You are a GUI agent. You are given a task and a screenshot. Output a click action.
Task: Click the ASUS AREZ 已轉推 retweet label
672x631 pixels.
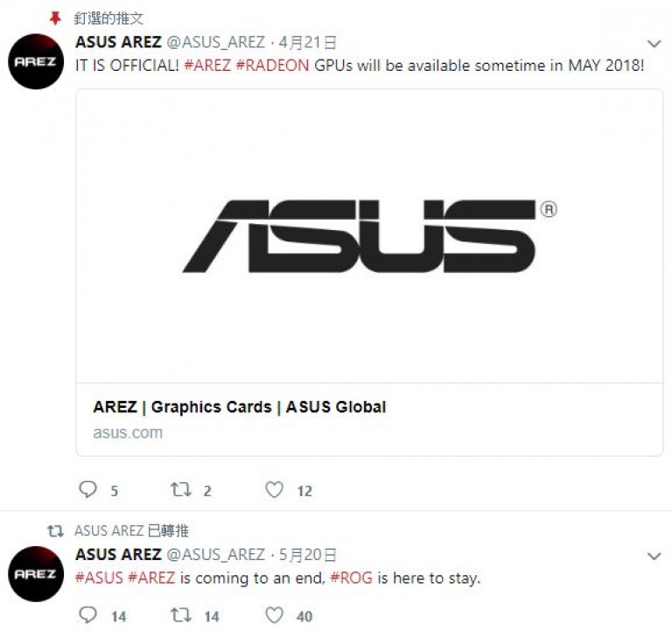click(x=131, y=530)
